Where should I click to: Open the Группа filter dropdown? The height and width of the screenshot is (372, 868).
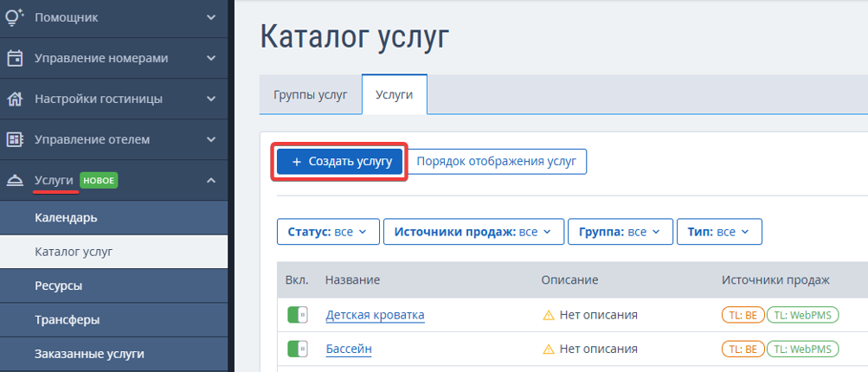pos(620,231)
